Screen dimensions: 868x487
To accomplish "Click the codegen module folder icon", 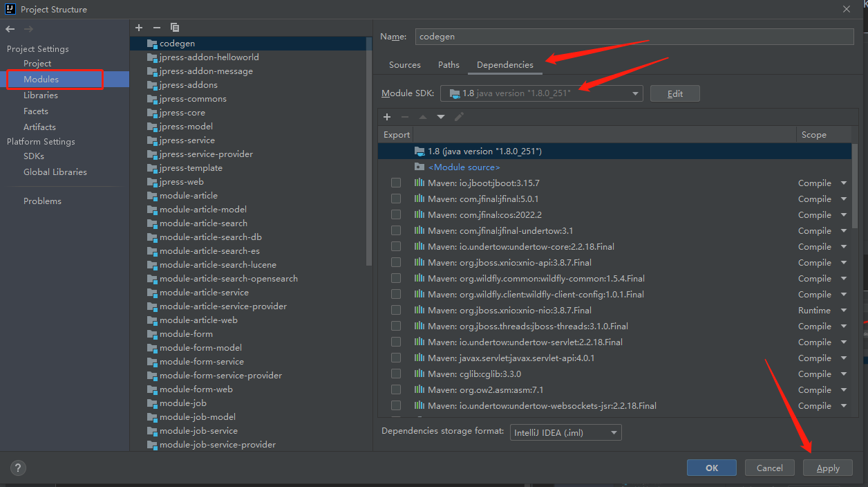I will [152, 44].
